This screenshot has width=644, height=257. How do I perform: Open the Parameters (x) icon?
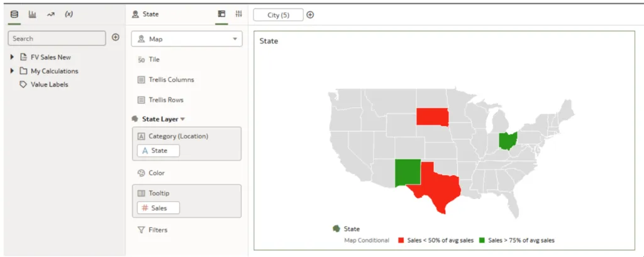coord(69,14)
